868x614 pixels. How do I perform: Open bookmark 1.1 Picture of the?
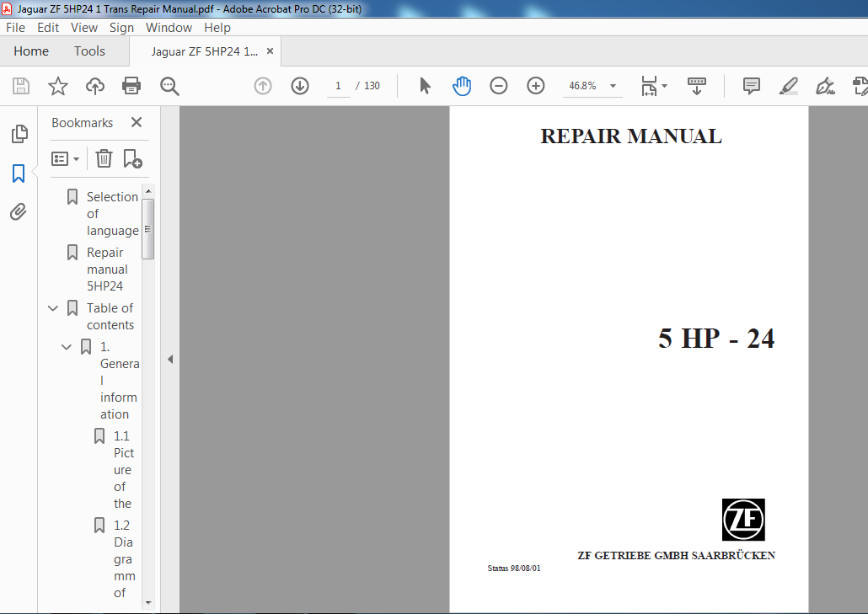[x=123, y=470]
